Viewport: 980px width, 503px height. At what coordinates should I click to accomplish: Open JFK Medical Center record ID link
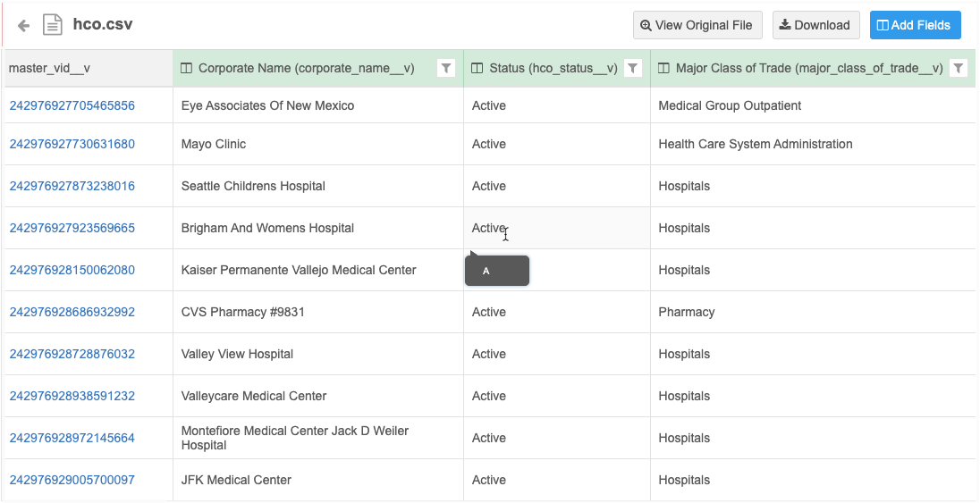coord(72,480)
